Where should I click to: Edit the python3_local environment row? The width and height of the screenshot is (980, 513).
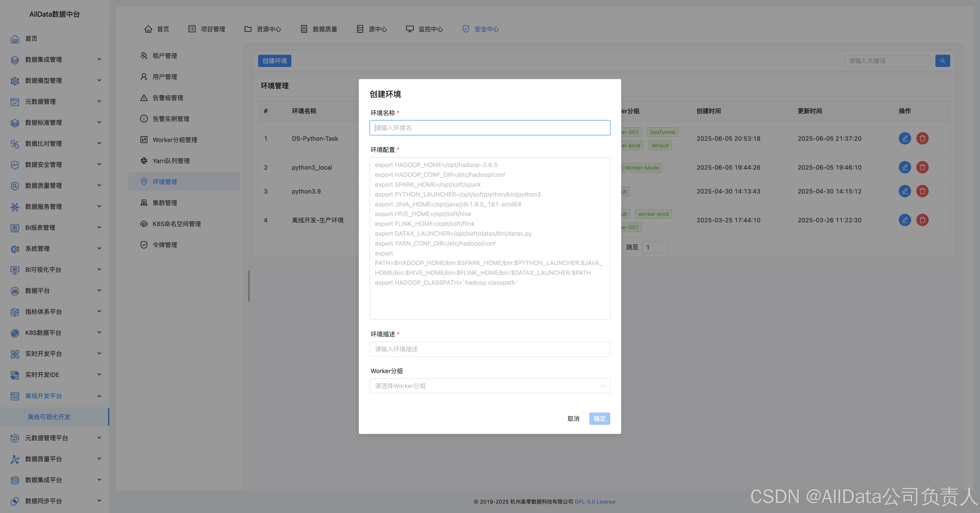pos(905,167)
